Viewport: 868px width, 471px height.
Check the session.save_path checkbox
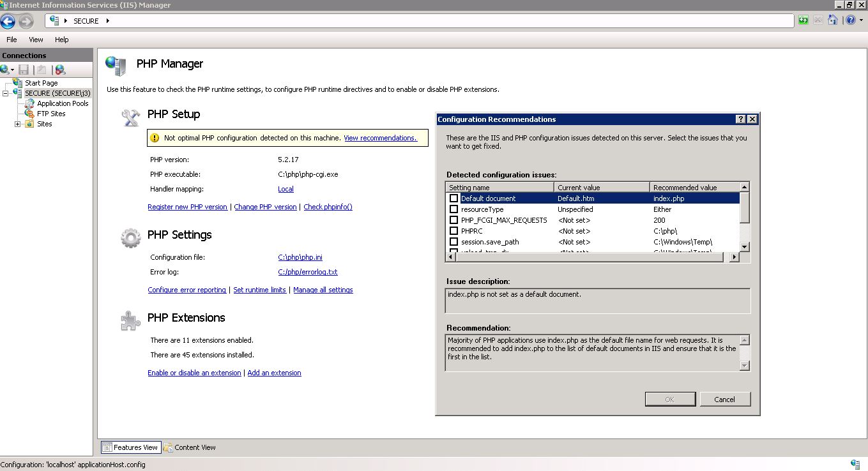pos(453,242)
